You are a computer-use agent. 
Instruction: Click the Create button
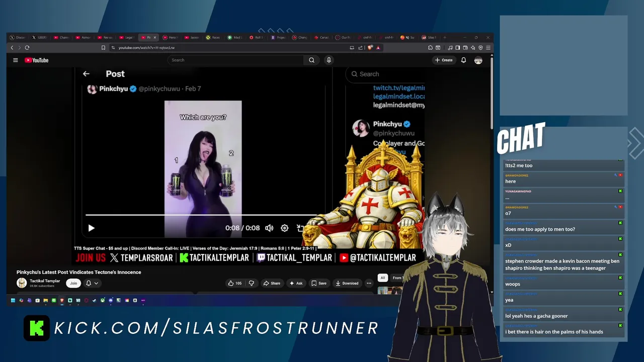[x=444, y=60]
